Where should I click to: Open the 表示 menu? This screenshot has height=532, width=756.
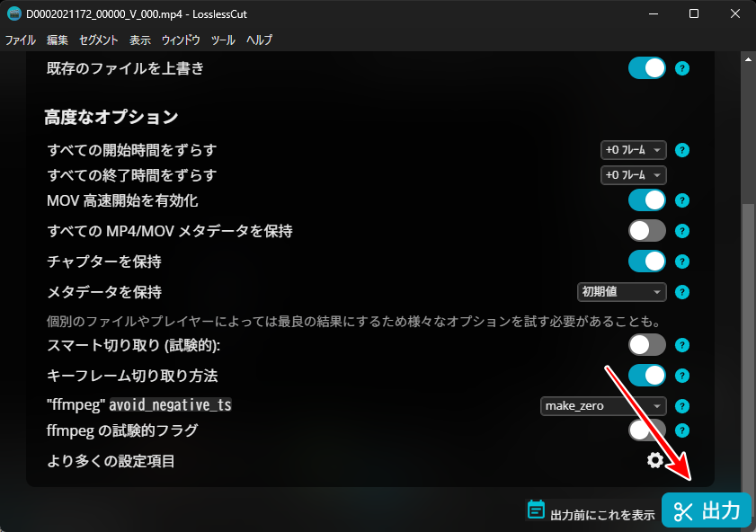click(x=140, y=40)
